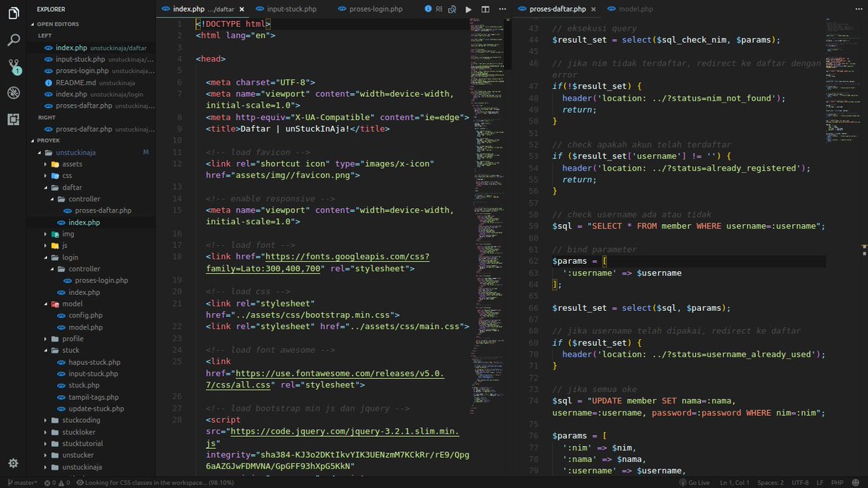Change encoding via UTF-8 status item
The width and height of the screenshot is (868, 488).
coord(800,482)
